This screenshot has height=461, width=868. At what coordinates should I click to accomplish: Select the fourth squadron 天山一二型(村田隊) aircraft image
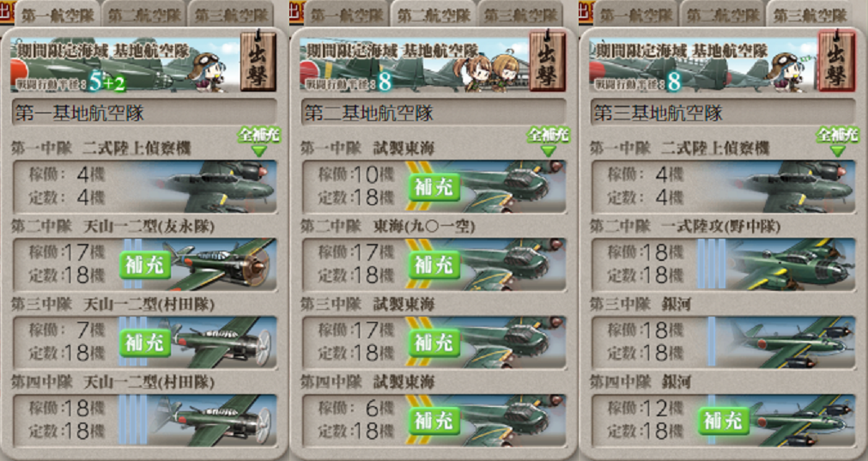(x=213, y=421)
